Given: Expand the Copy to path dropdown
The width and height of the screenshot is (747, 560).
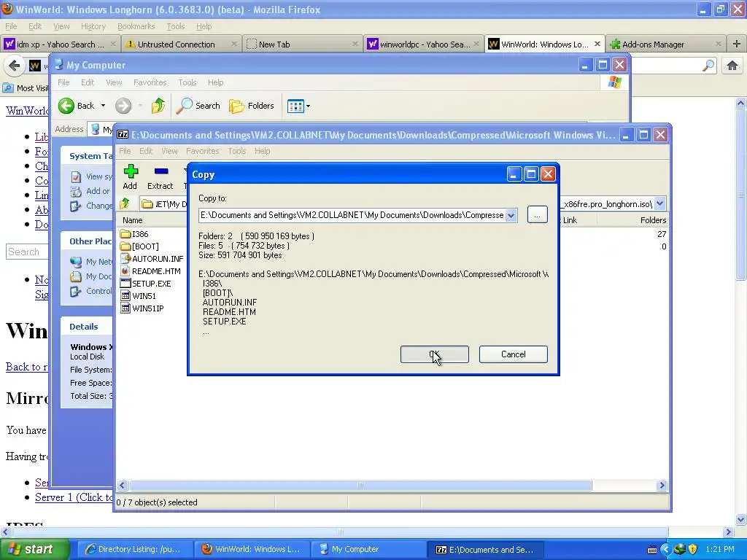Looking at the screenshot, I should click(511, 215).
